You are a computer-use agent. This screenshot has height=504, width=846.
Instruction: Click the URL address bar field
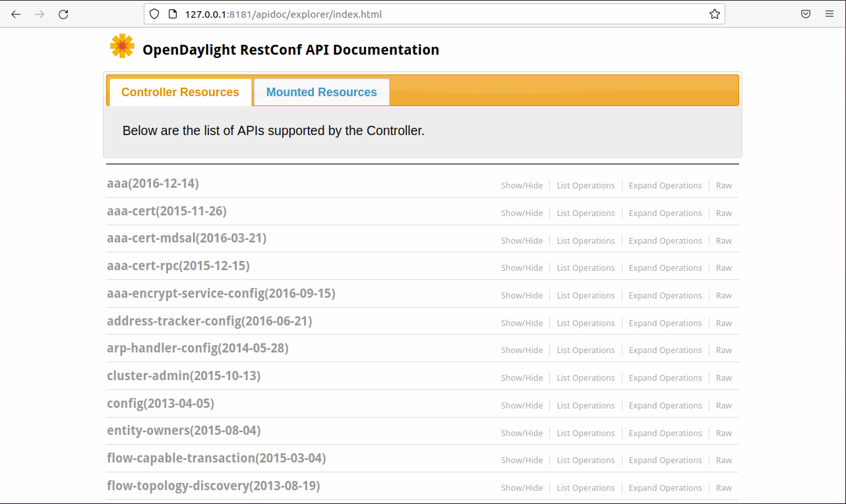[435, 14]
